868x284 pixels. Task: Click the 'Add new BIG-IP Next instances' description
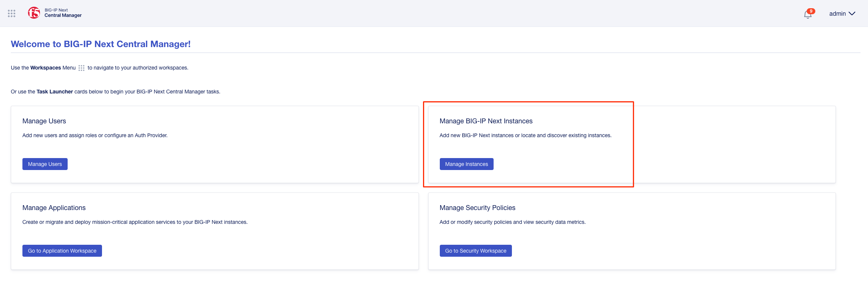(x=525, y=135)
